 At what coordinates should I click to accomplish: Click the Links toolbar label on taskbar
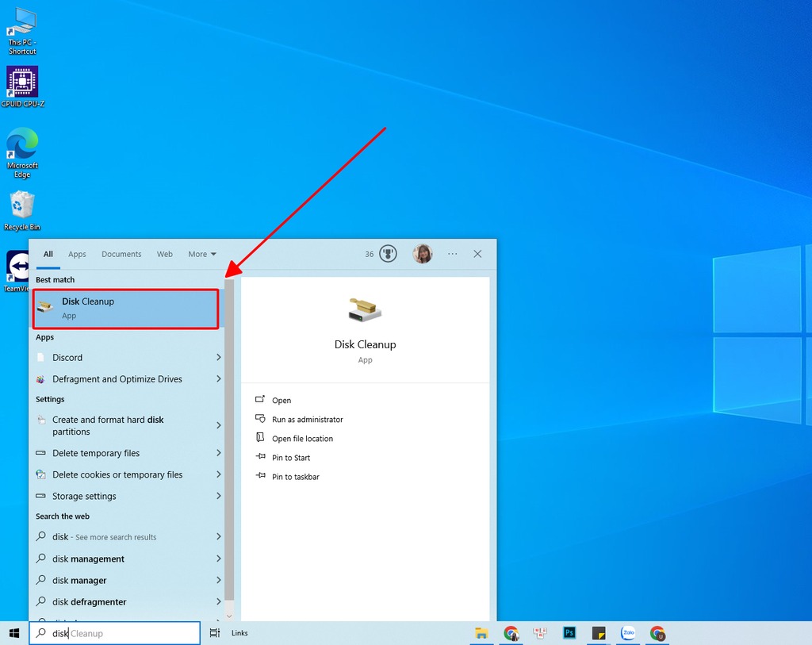tap(239, 632)
